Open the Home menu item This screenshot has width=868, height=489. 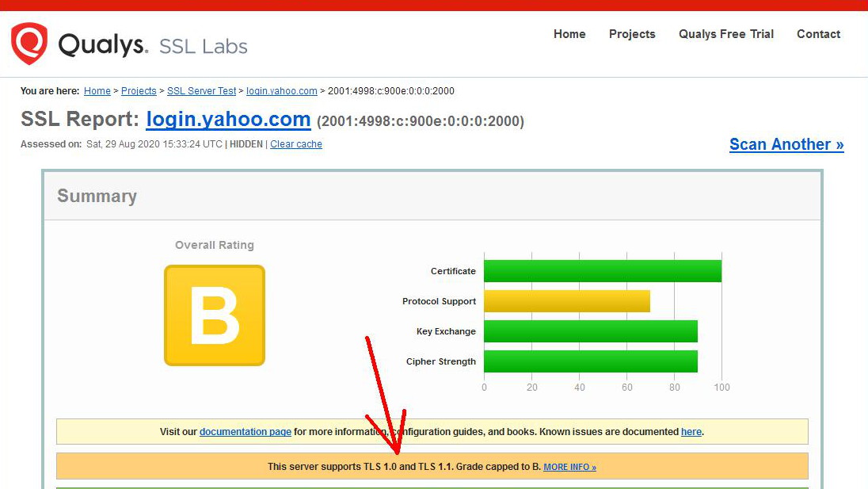click(569, 34)
